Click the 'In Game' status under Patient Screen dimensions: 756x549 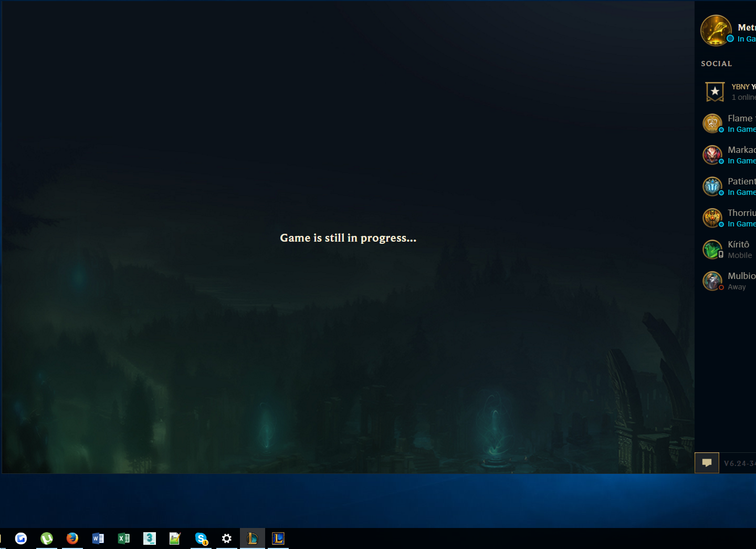742,192
